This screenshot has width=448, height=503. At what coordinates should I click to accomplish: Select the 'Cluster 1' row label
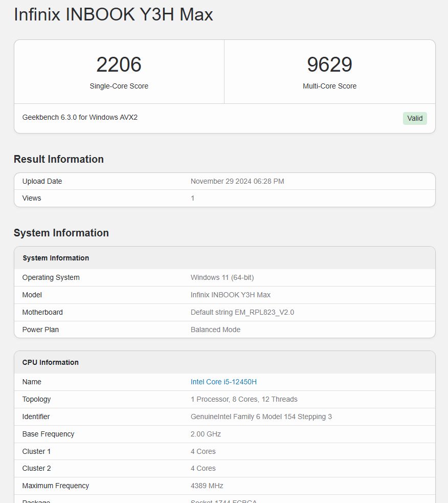[x=36, y=451]
